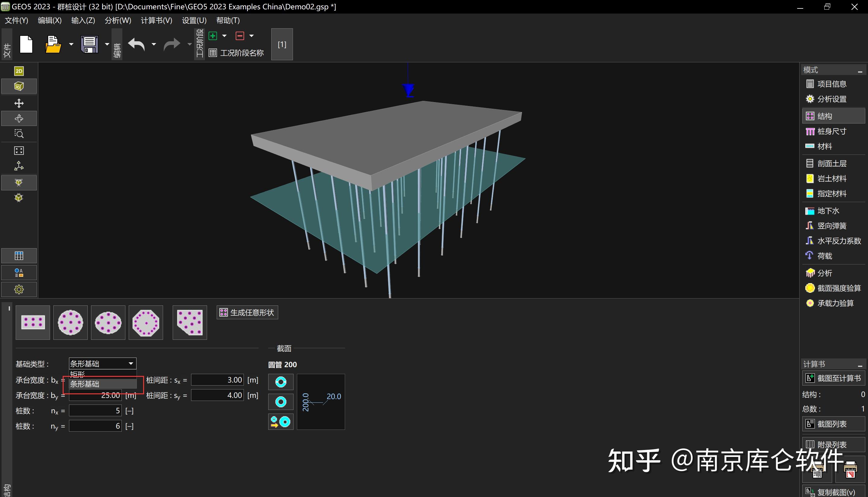Click the 桩间距 sx input field
The height and width of the screenshot is (497, 868).
click(217, 380)
